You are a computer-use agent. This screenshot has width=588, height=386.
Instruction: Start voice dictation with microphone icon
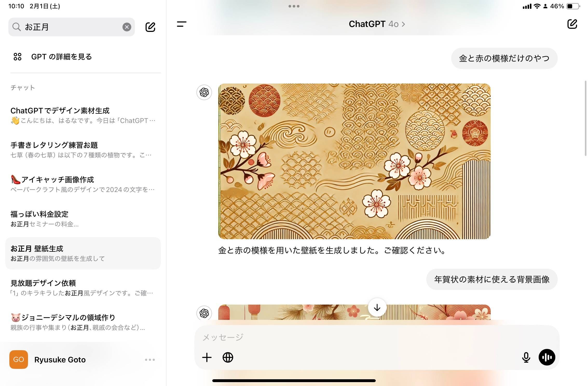[526, 357]
